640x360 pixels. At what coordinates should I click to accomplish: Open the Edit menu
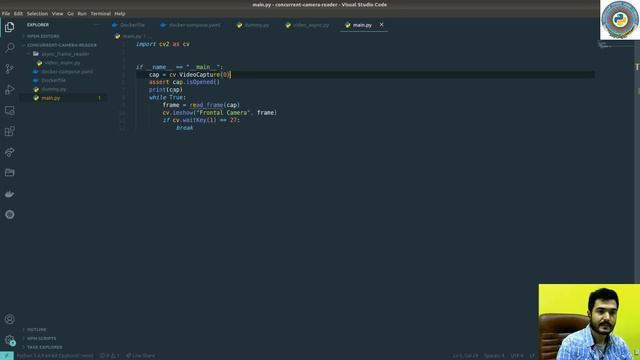[18, 13]
